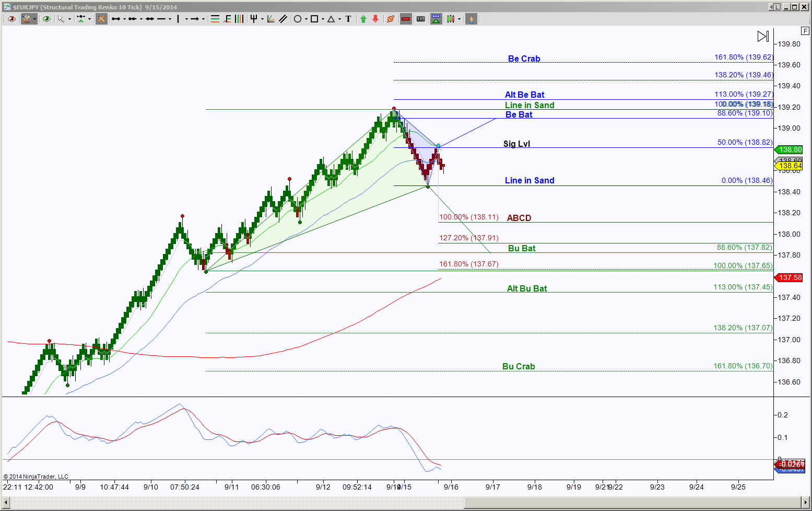Activate the Rectangle drawing tool
Viewport: 812px width, 511px height.
(314, 19)
